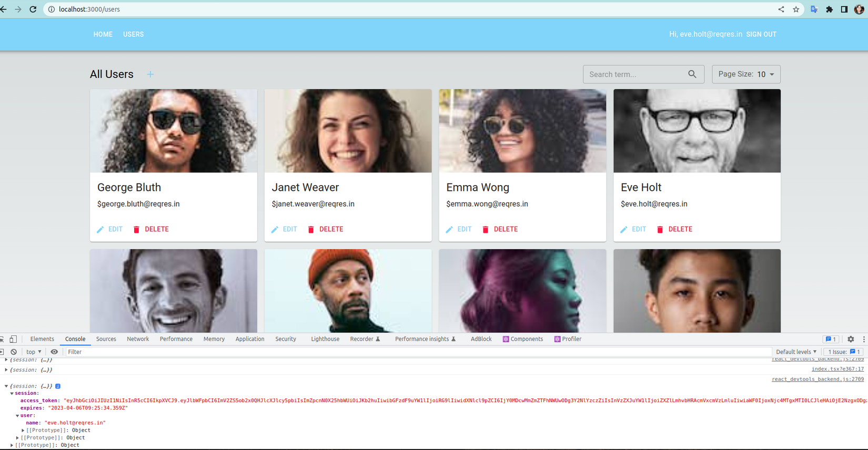Click DELETE on Janet Weaver's card
This screenshot has width=868, height=450.
[x=326, y=229]
